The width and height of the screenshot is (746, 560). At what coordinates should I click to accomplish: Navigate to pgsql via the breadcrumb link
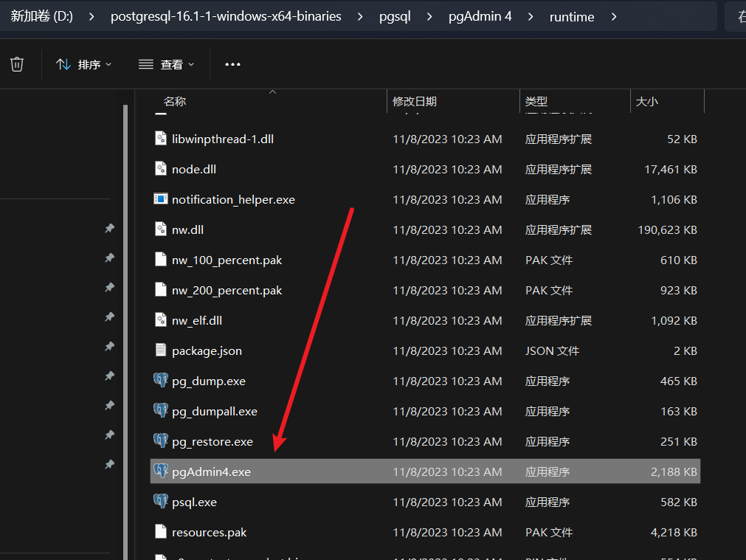395,15
